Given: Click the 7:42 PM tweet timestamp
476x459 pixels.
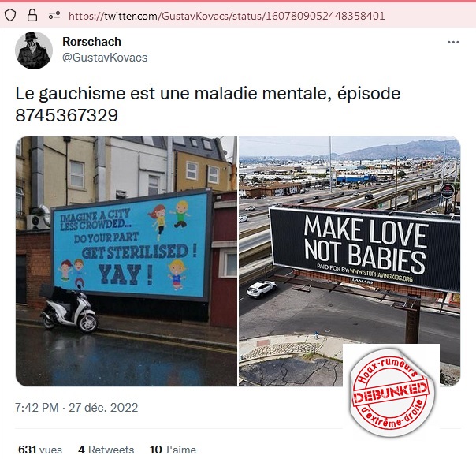Looking at the screenshot, I should (37, 408).
